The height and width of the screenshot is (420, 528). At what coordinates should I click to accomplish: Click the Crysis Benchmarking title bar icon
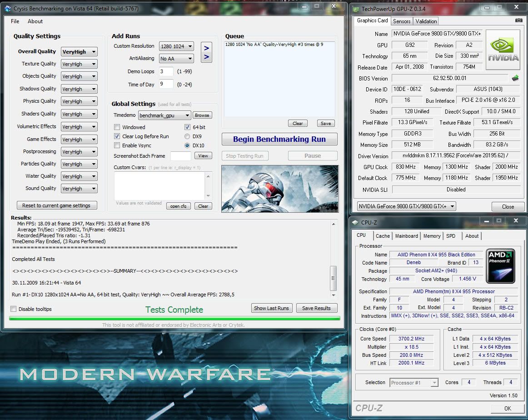point(7,9)
